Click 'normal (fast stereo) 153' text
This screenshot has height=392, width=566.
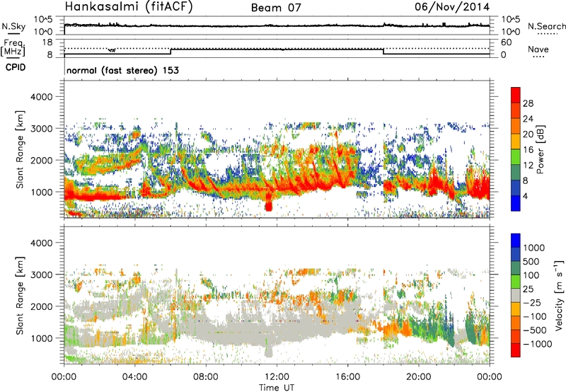pyautogui.click(x=122, y=70)
